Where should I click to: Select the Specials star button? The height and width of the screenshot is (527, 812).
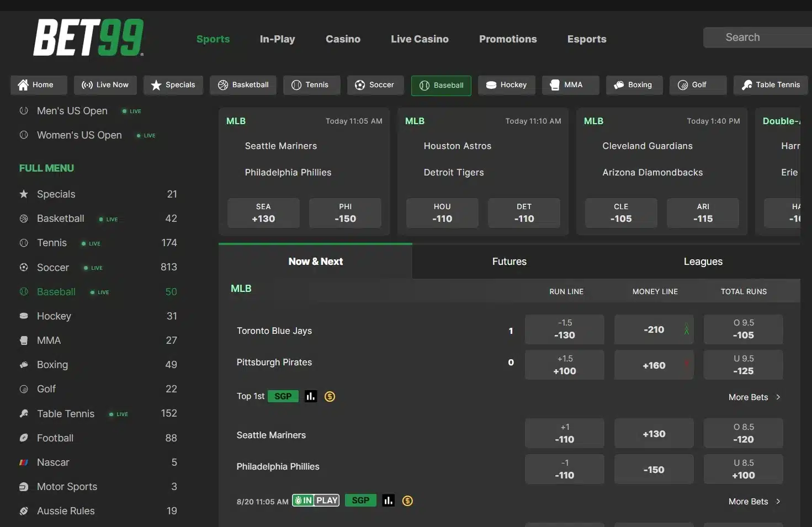[x=173, y=85]
